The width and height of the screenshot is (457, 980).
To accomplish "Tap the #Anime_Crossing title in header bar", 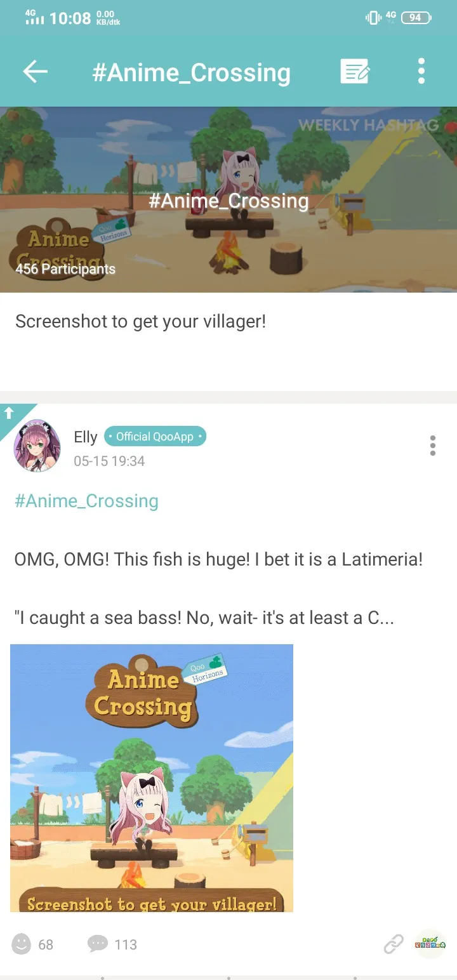I will pyautogui.click(x=191, y=72).
